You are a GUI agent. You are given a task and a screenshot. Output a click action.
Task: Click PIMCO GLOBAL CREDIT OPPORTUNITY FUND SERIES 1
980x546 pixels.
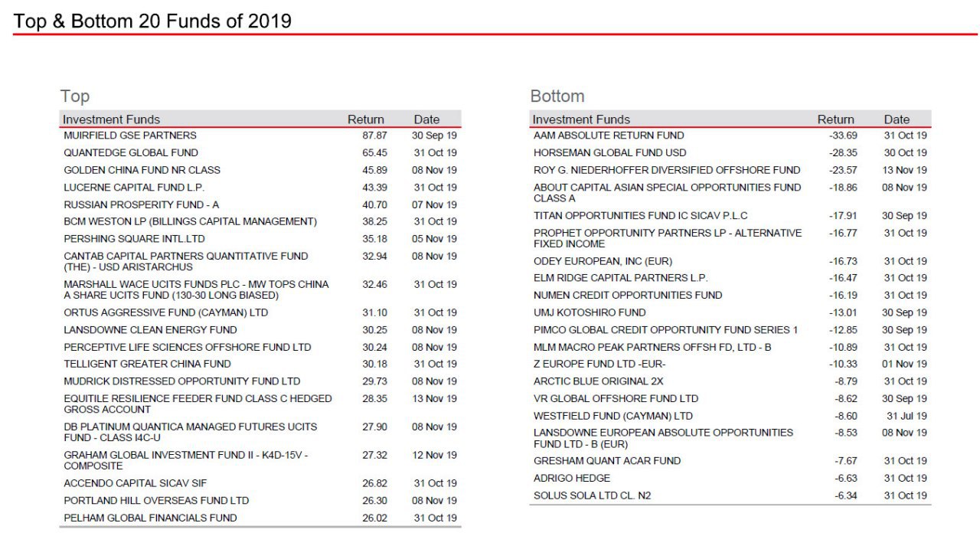coord(666,330)
